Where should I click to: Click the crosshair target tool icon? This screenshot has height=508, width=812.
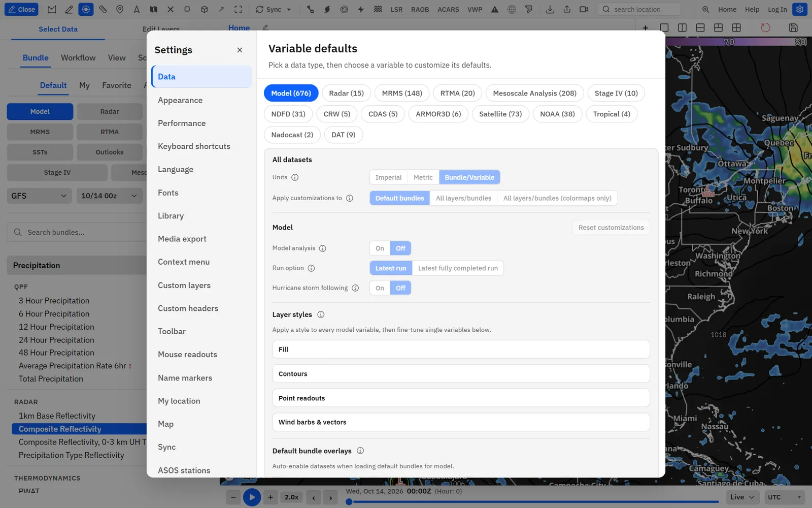(86, 9)
